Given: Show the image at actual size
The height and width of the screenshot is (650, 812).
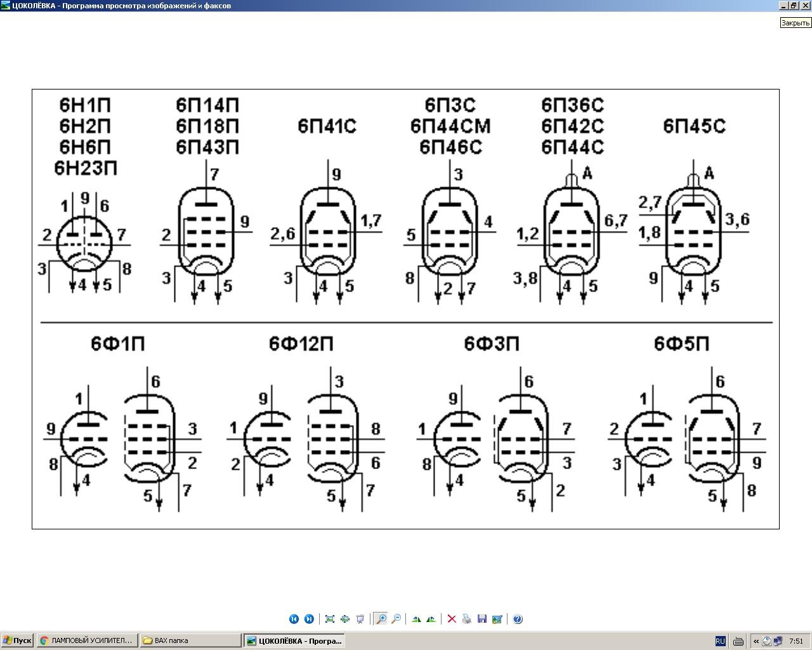Looking at the screenshot, I should click(x=345, y=619).
